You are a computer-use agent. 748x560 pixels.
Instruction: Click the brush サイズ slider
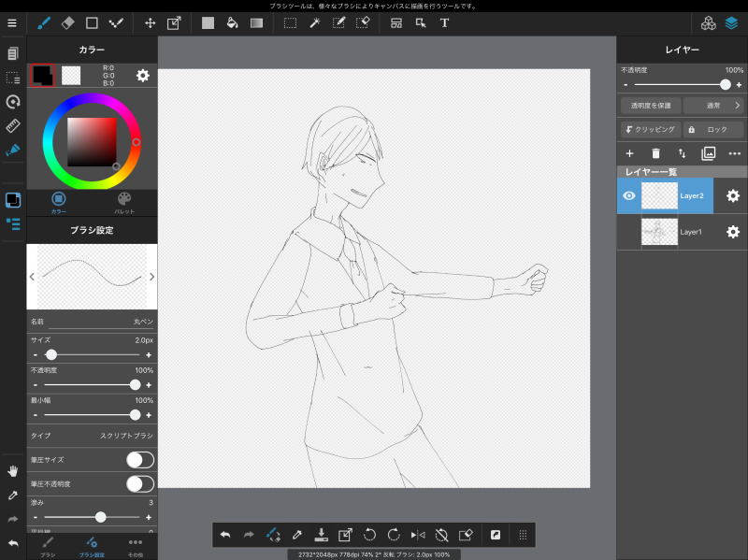92,355
